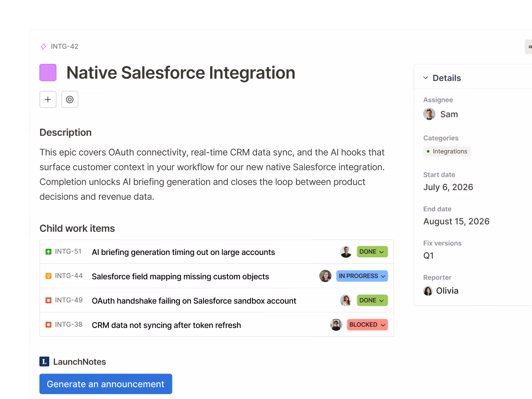This screenshot has height=399, width=532.
Task: Click the assignee avatar on the INTG-49 row
Action: coord(346,300)
